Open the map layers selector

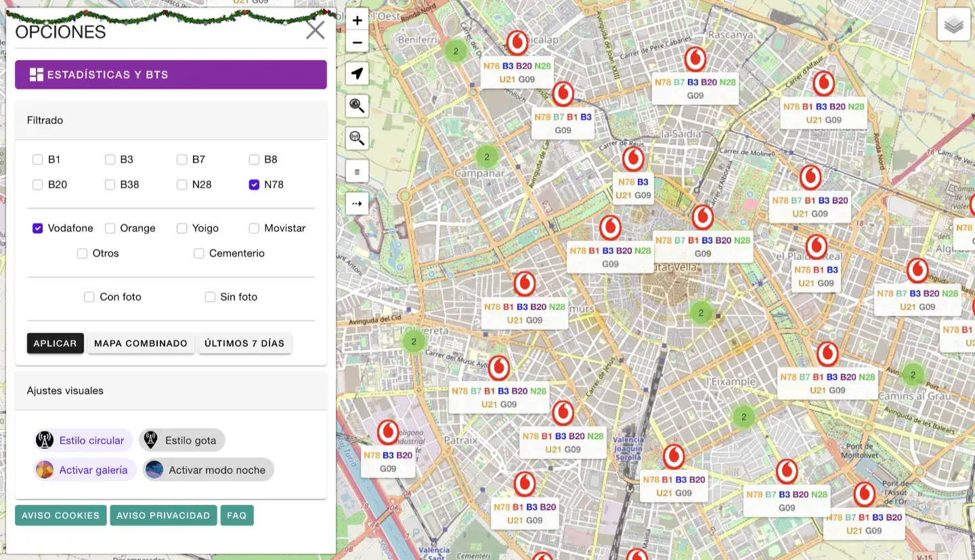(x=954, y=26)
